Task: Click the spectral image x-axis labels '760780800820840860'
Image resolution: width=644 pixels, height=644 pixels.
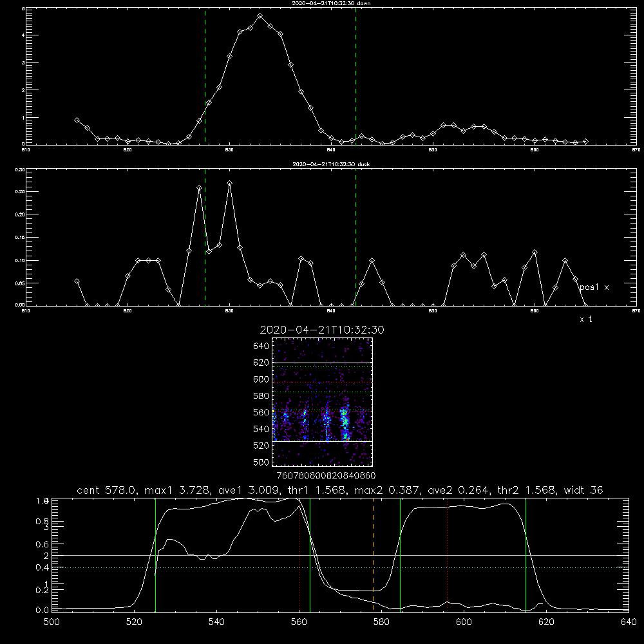Action: 326,475
